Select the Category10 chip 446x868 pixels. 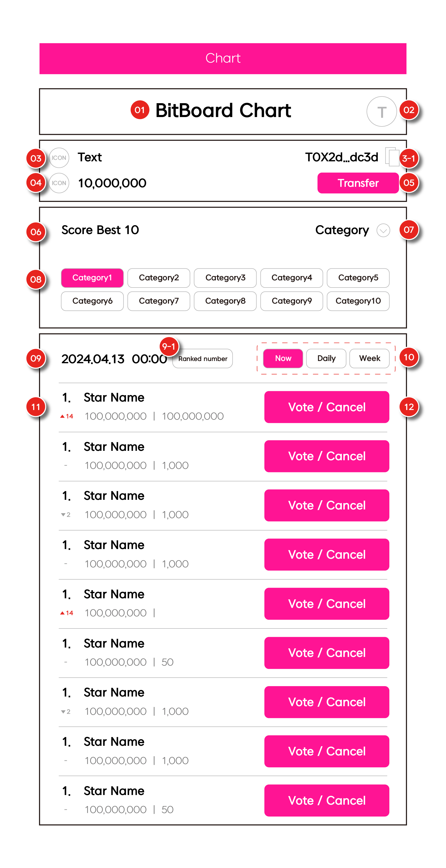click(x=358, y=301)
